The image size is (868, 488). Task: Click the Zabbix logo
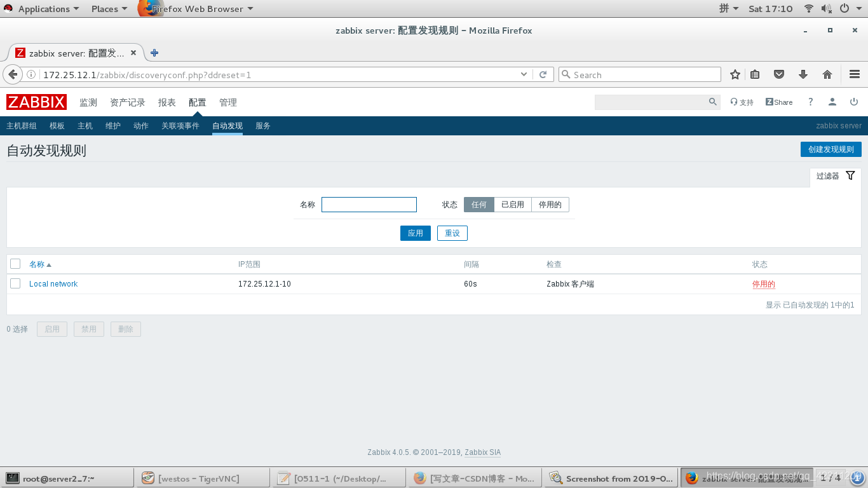(36, 102)
